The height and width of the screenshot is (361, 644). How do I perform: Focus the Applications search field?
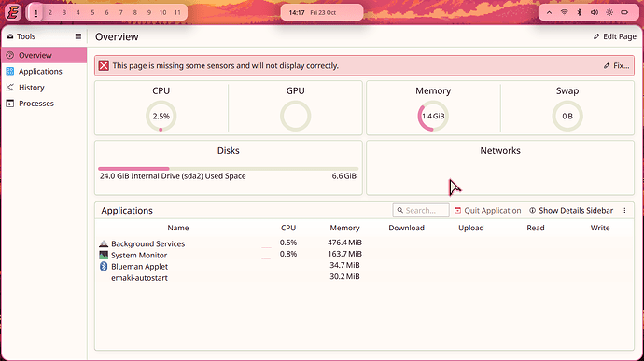coord(421,210)
